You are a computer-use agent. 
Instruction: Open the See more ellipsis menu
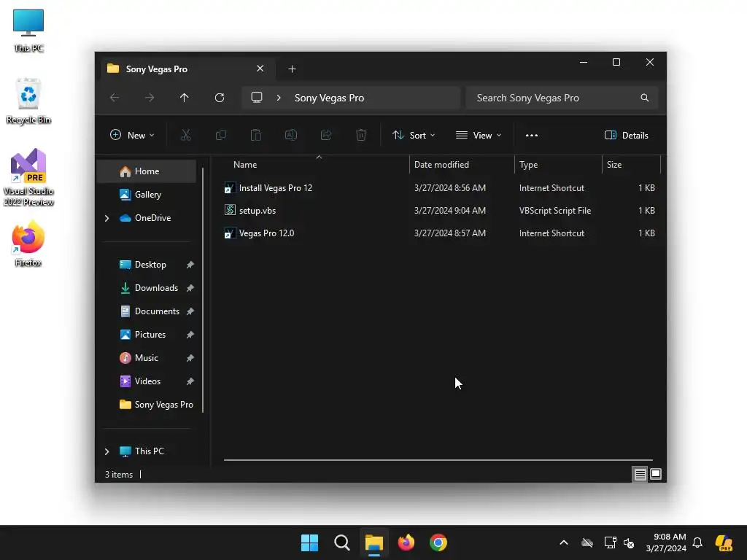click(532, 135)
